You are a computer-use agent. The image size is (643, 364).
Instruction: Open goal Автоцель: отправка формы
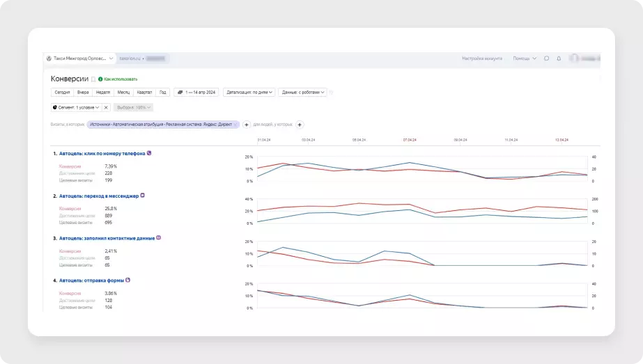[91, 280]
